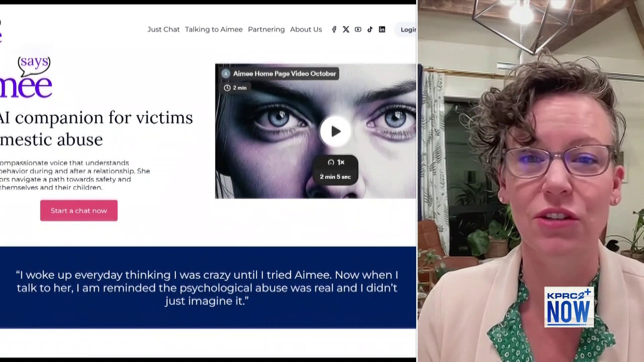
Task: Open the LinkedIn icon
Action: click(382, 29)
